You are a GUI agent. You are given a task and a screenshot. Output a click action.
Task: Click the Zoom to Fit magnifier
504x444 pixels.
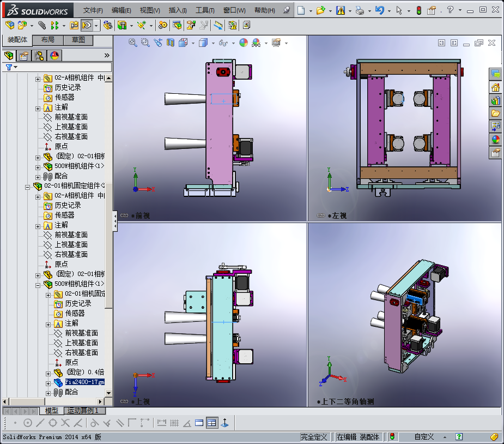pyautogui.click(x=133, y=43)
